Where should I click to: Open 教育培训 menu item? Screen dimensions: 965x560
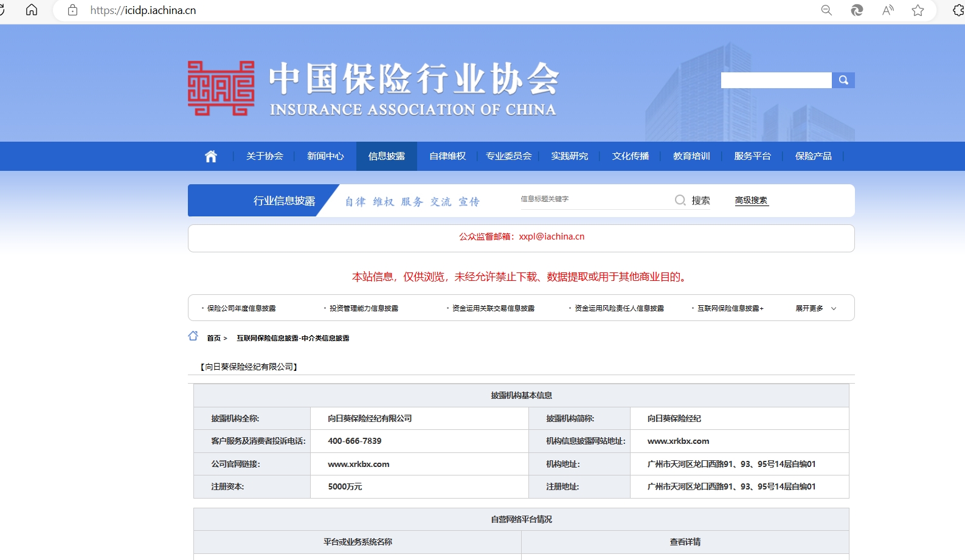coord(691,156)
